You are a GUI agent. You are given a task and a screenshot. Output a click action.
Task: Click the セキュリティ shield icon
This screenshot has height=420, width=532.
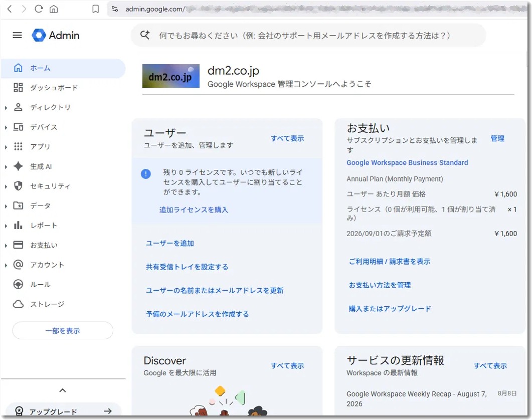click(18, 186)
